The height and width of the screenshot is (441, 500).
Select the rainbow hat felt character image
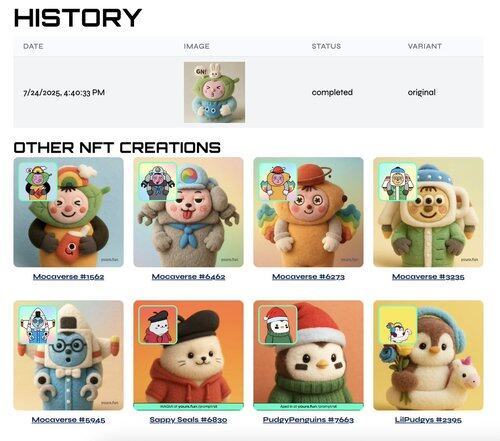click(x=68, y=212)
